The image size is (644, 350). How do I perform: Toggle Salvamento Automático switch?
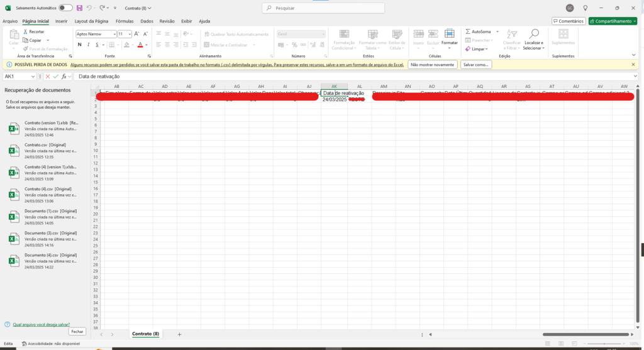click(65, 8)
